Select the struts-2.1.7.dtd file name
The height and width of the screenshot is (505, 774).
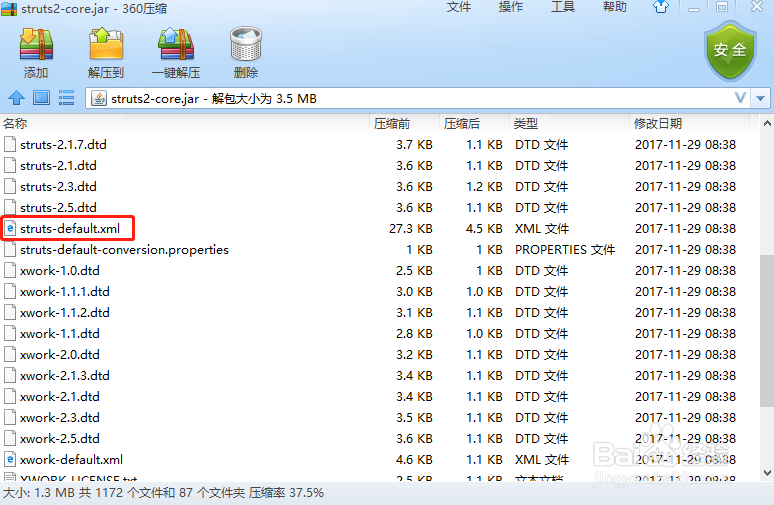(63, 145)
